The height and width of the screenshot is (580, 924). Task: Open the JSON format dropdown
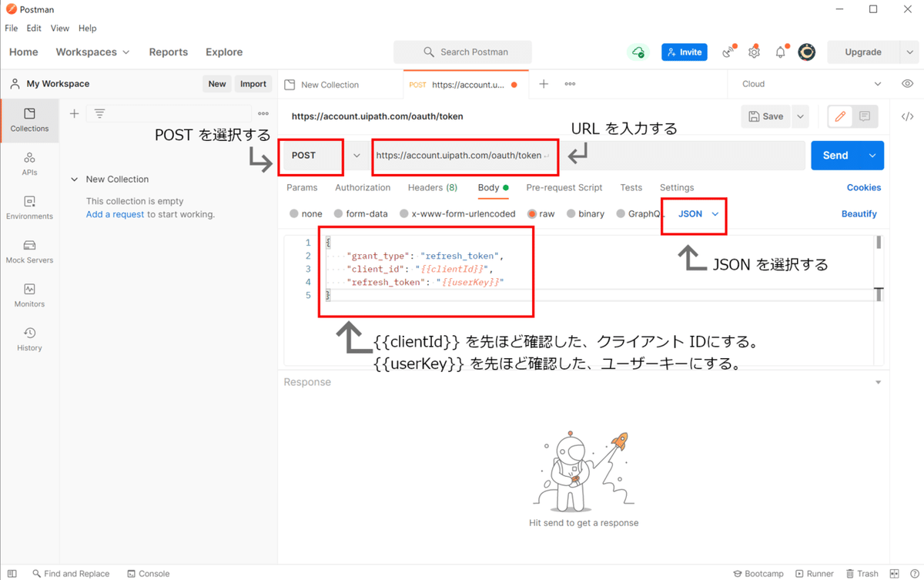coord(693,213)
